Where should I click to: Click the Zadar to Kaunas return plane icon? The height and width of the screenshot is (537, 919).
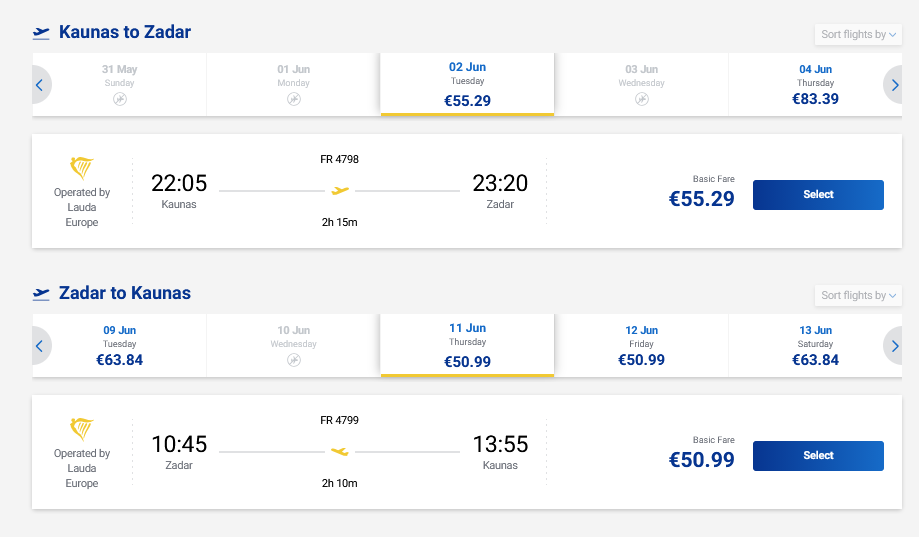pyautogui.click(x=41, y=294)
